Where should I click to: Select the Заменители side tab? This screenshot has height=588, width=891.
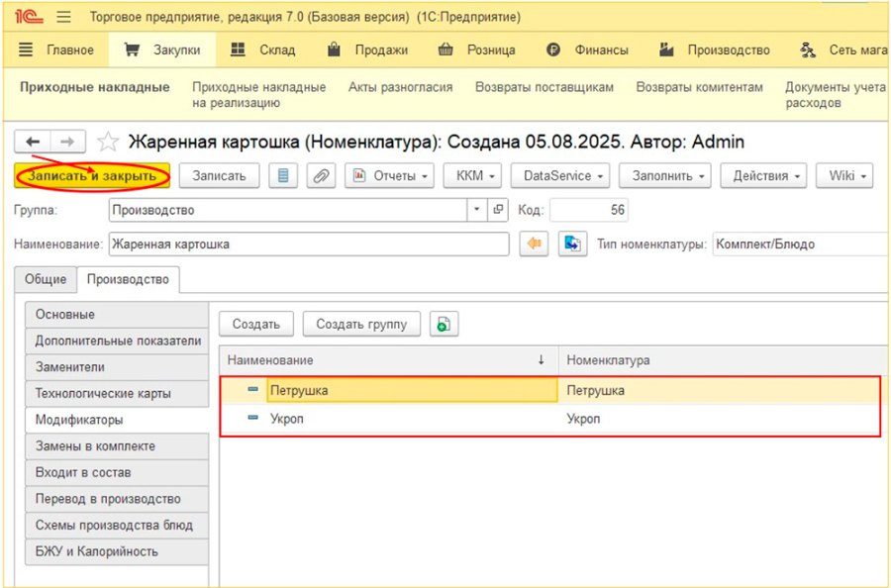pos(117,367)
